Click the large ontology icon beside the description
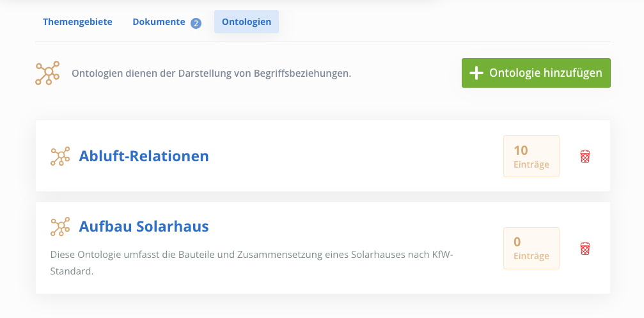The width and height of the screenshot is (644, 318). click(x=47, y=73)
